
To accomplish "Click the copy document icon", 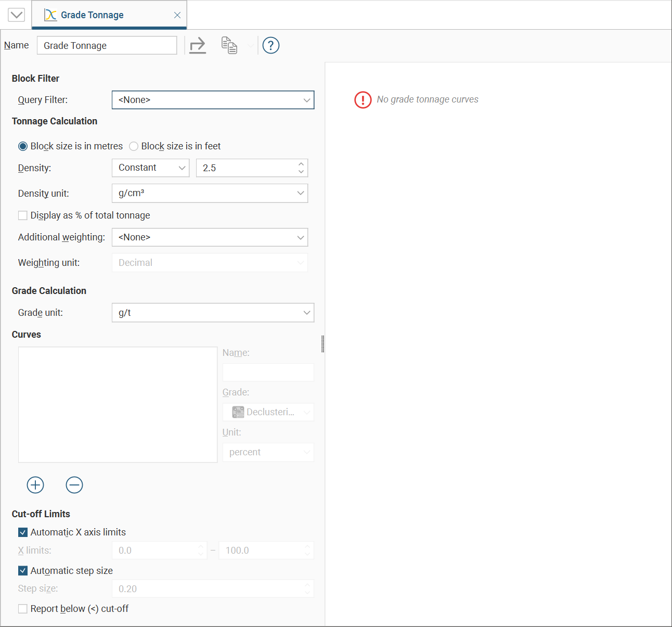I will pyautogui.click(x=229, y=46).
